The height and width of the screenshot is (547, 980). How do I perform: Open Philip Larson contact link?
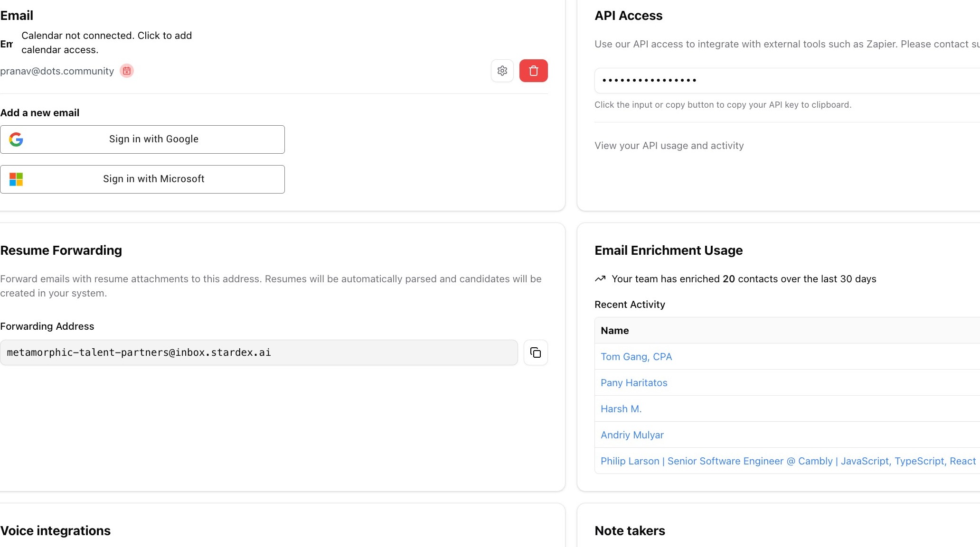(x=787, y=461)
